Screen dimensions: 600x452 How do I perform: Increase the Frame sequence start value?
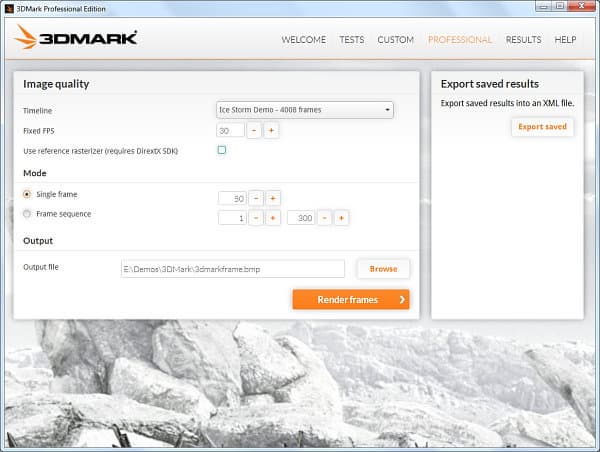point(273,218)
